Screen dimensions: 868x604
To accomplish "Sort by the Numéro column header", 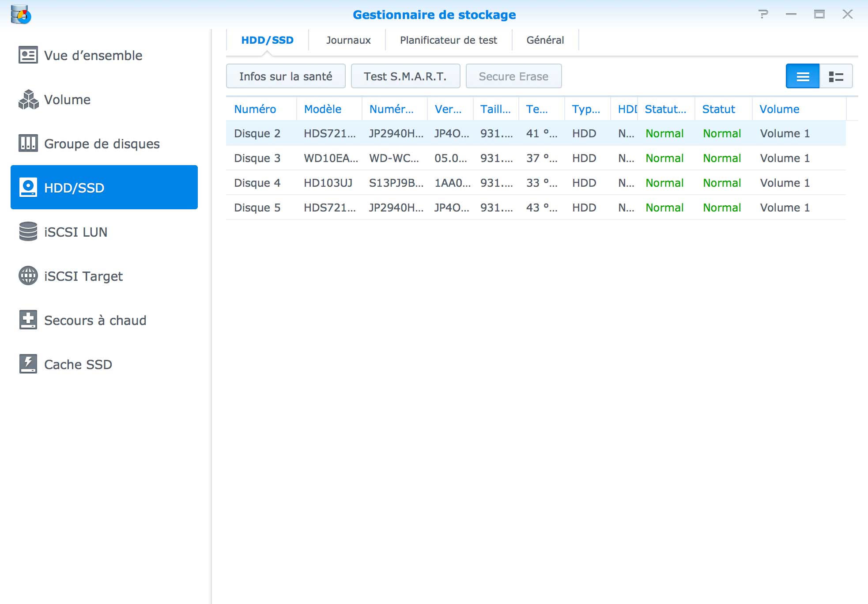I will point(255,109).
